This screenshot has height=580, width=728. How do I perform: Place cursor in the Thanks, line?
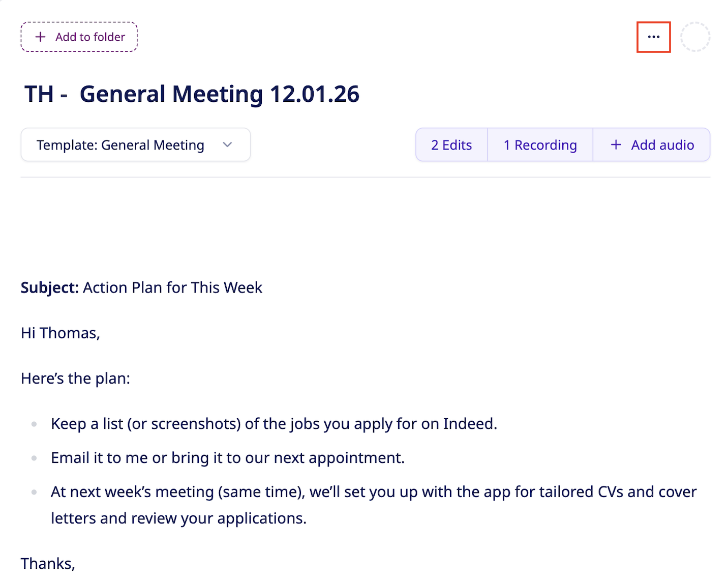48,564
